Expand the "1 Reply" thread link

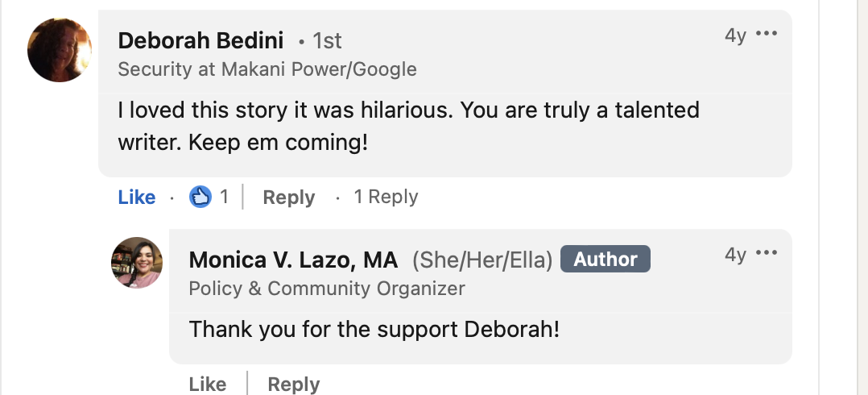coord(386,197)
